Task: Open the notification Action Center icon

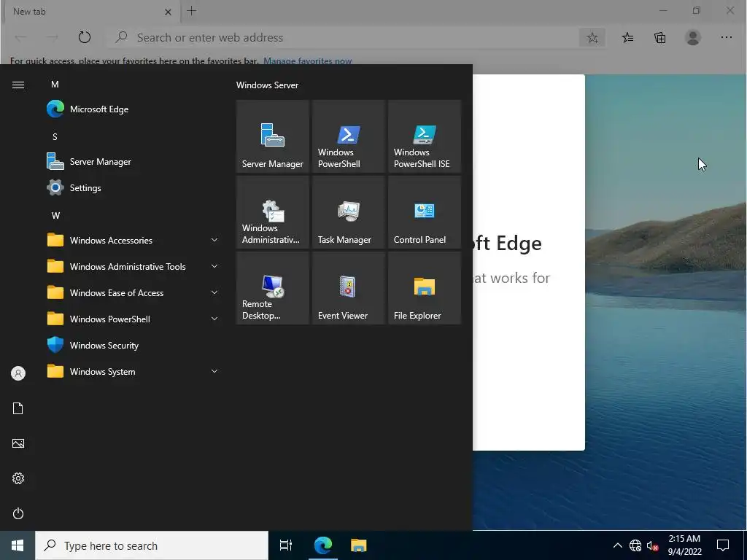Action: click(x=723, y=545)
